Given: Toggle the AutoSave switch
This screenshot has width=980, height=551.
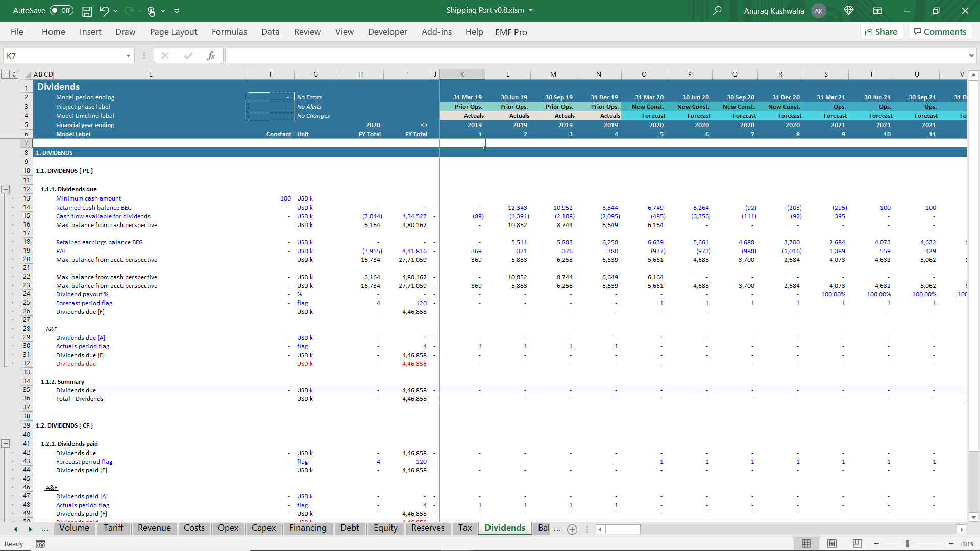Looking at the screenshot, I should coord(62,11).
